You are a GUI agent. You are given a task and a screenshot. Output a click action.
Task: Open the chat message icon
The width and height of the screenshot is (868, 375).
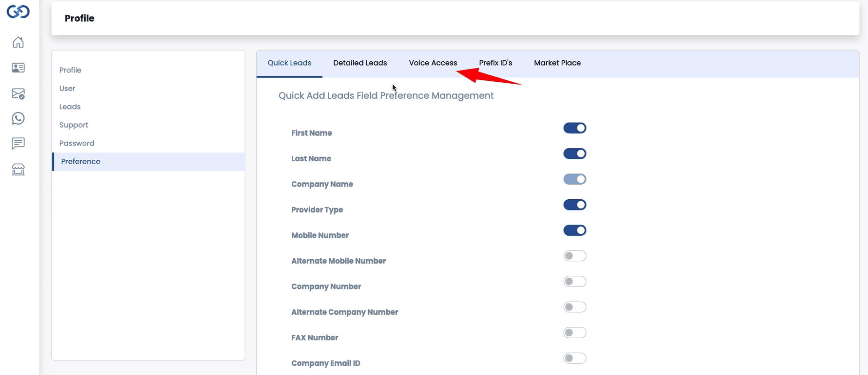(18, 144)
